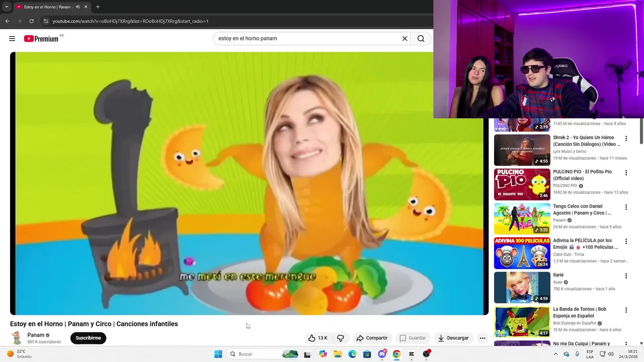Like the video (13 K thumbs up)
Viewport: 644px width, 362px height.
pos(318,338)
